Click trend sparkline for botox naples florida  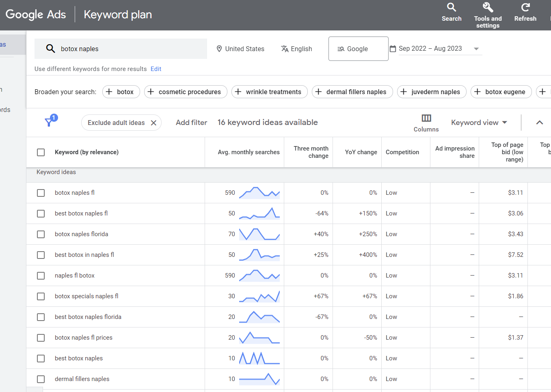click(x=259, y=234)
